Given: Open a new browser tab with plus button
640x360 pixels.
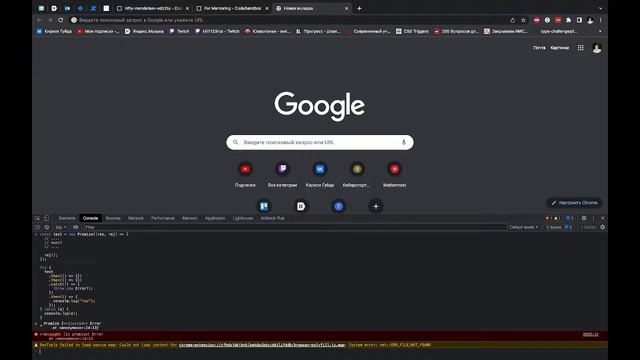Looking at the screenshot, I should (359, 8).
